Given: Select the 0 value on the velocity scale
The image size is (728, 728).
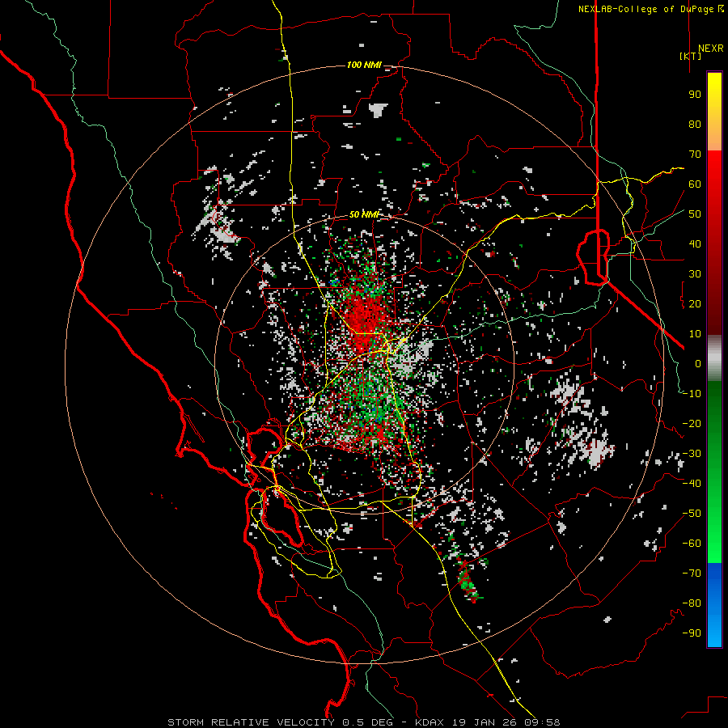Looking at the screenshot, I should point(698,363).
